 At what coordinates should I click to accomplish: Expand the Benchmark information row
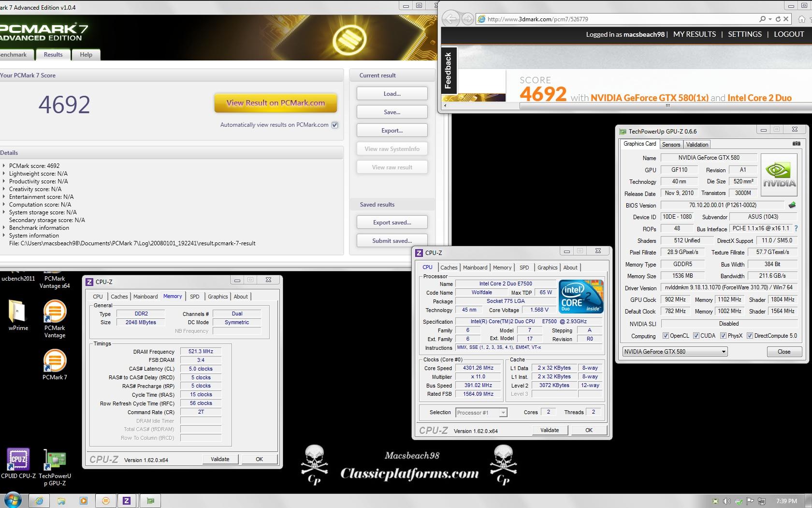pos(4,227)
